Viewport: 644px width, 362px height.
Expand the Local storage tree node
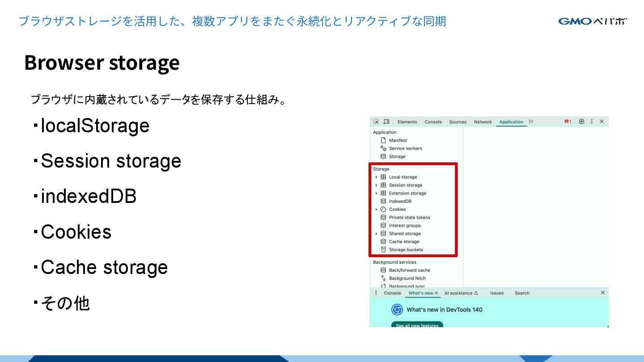coord(377,177)
